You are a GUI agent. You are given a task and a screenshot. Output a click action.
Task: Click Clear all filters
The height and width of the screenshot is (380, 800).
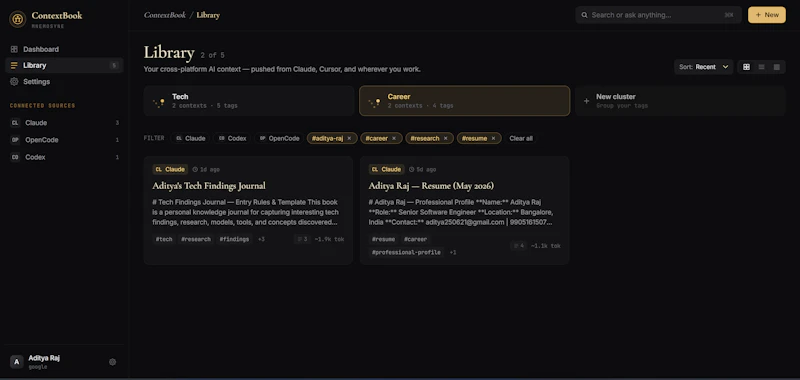[521, 138]
